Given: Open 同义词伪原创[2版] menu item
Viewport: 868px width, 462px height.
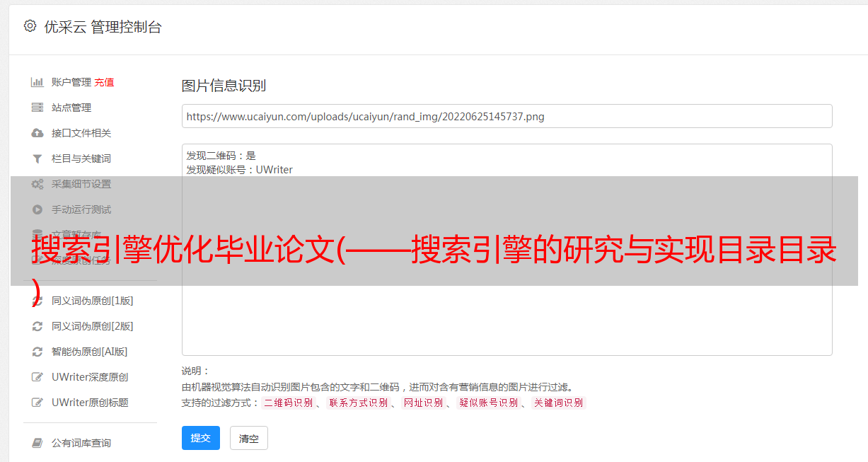Looking at the screenshot, I should tap(92, 326).
